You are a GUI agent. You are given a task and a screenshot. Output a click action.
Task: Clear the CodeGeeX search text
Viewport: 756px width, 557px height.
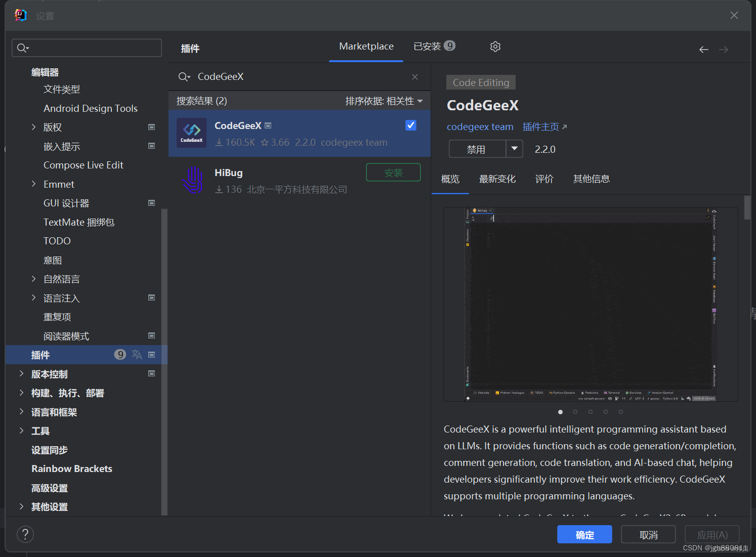click(x=415, y=77)
